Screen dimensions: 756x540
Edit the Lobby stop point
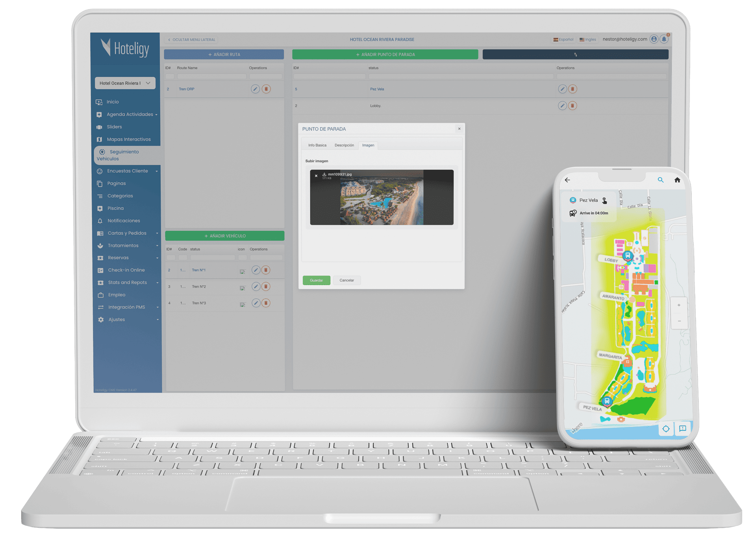click(562, 106)
